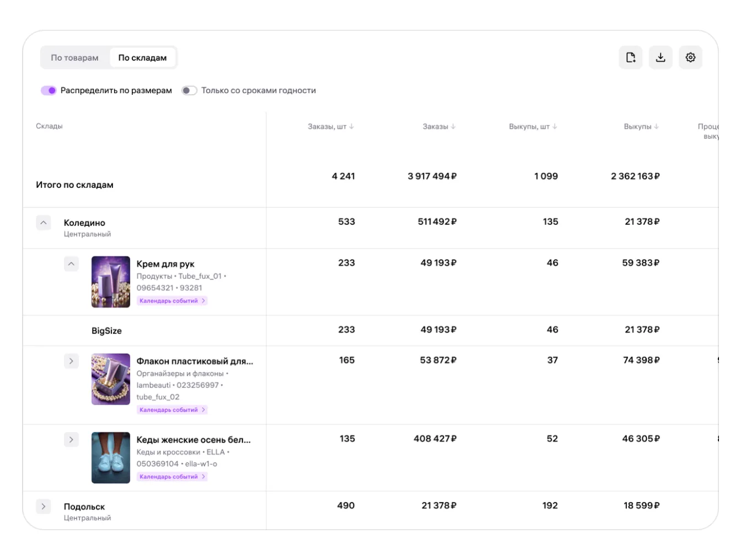Click the Флакон пластиковый product thumbnail
Screen dimensions: 741x560
coord(111,379)
